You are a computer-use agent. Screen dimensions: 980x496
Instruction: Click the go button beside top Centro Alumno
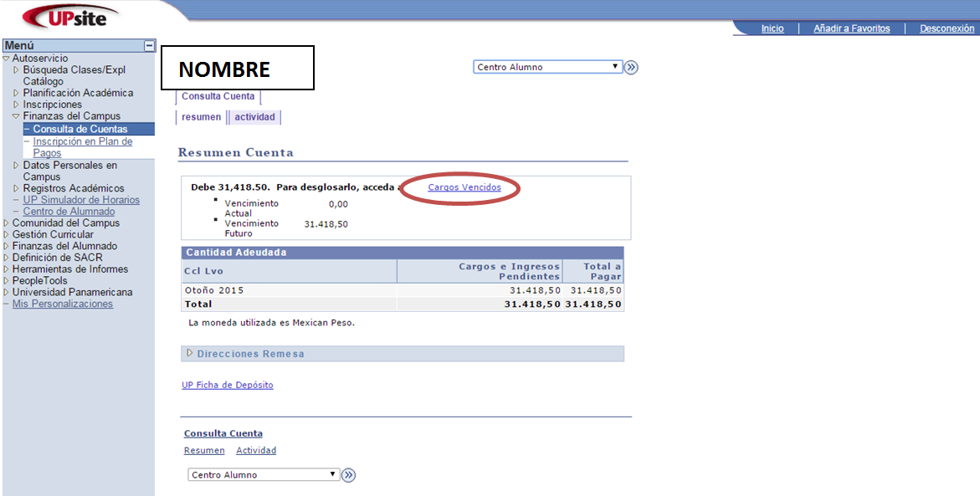[631, 68]
